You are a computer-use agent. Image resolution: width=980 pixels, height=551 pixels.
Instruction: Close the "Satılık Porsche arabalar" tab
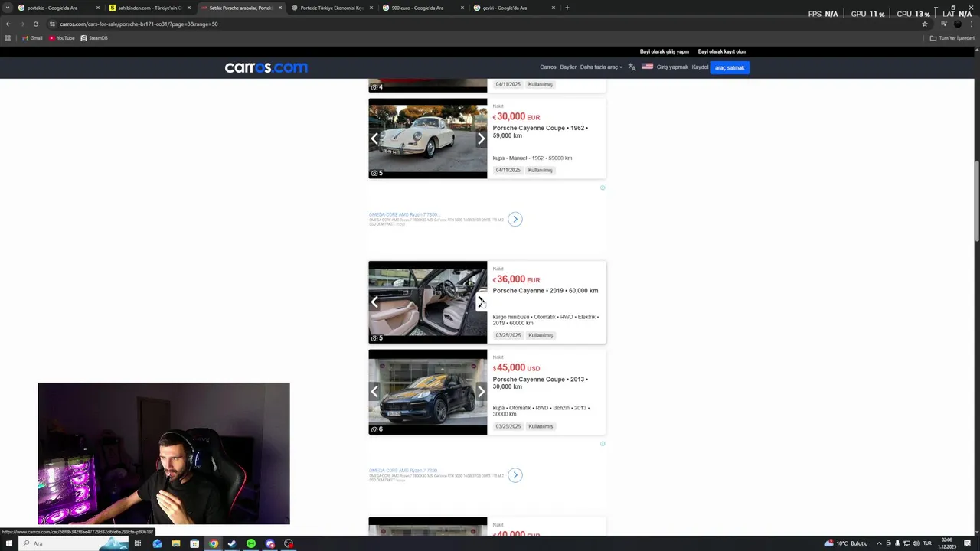(280, 8)
